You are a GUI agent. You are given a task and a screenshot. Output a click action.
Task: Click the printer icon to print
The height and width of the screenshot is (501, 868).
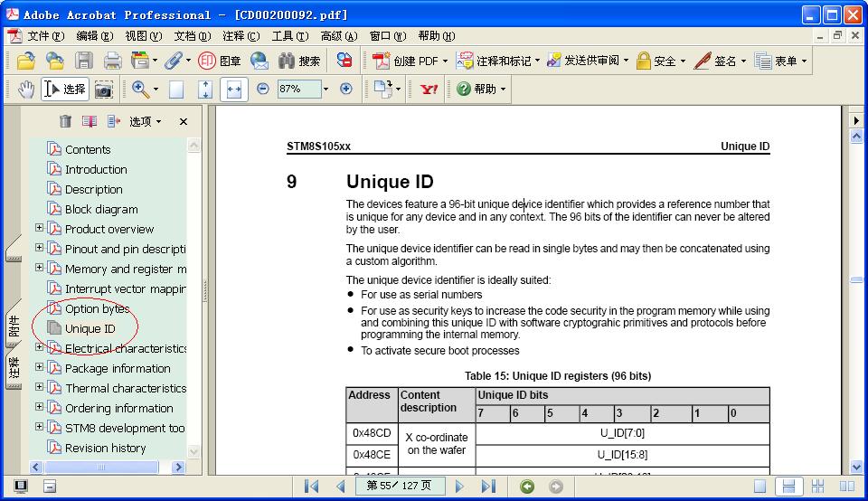[x=112, y=61]
